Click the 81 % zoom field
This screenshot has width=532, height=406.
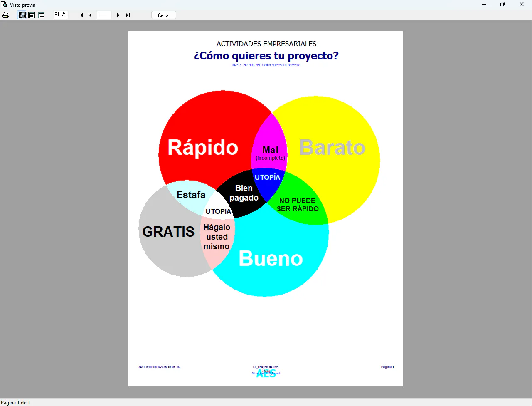click(x=60, y=15)
